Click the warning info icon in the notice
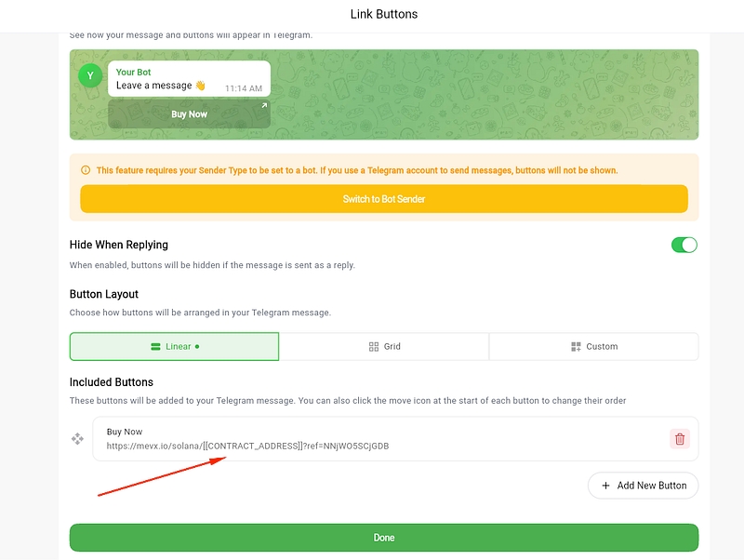Screen dimensions: 744x560 click(x=86, y=170)
